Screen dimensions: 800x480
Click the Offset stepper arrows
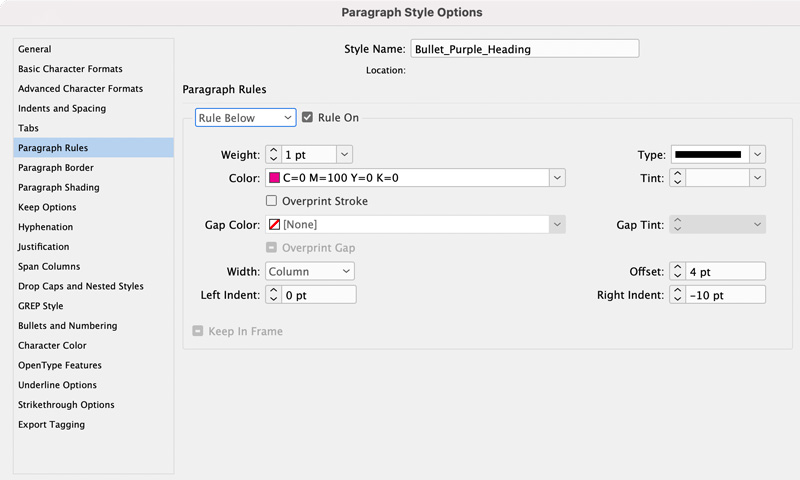pos(678,271)
